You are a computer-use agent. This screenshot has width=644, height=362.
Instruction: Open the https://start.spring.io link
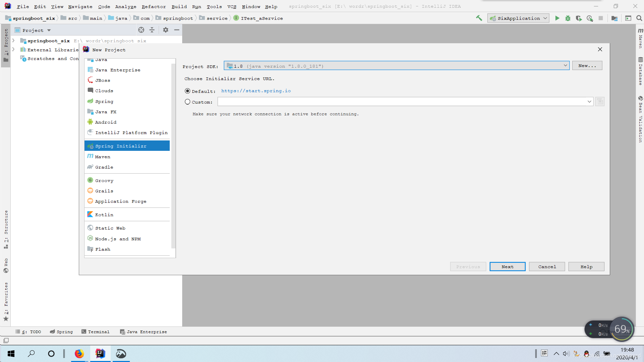click(x=256, y=91)
